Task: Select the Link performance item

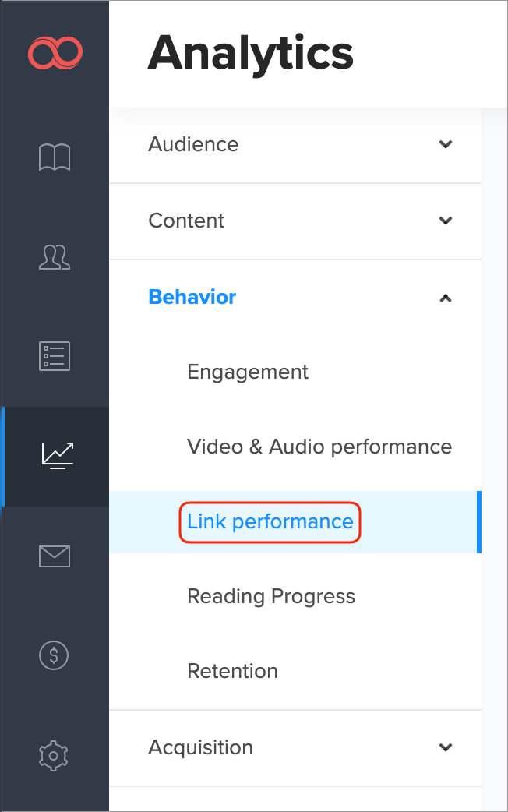Action: (x=270, y=521)
